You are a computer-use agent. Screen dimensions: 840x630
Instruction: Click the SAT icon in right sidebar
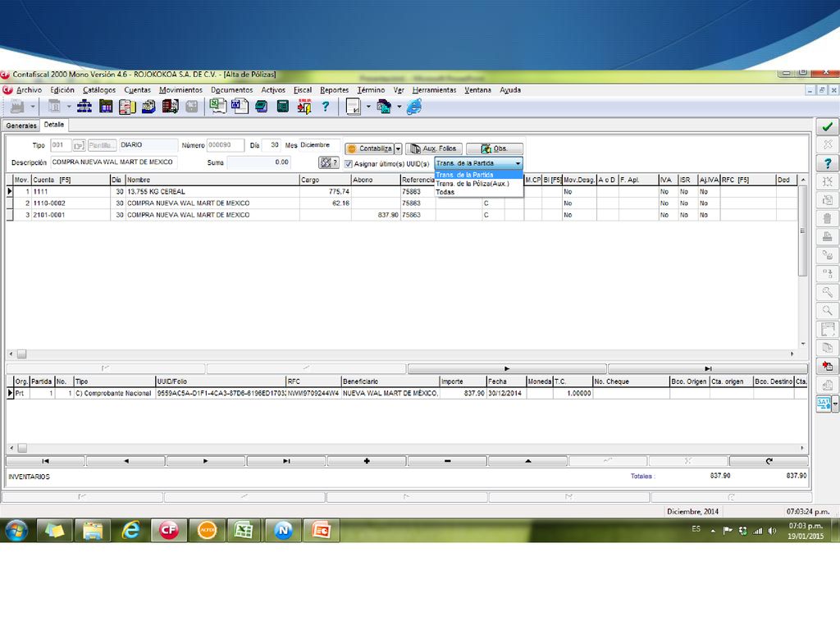click(824, 404)
